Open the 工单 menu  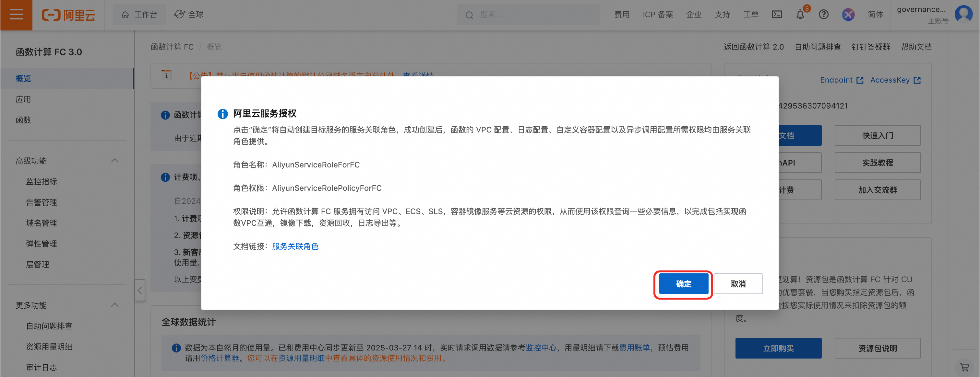[x=751, y=15]
